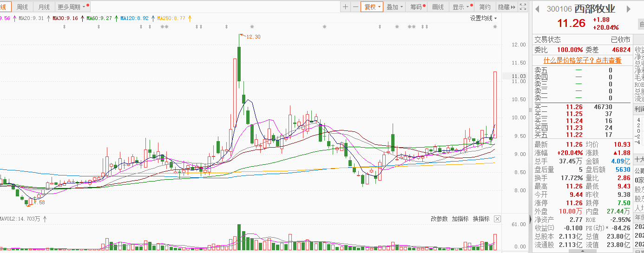Collapse the side panel using the splitter arrow

pos(530,219)
